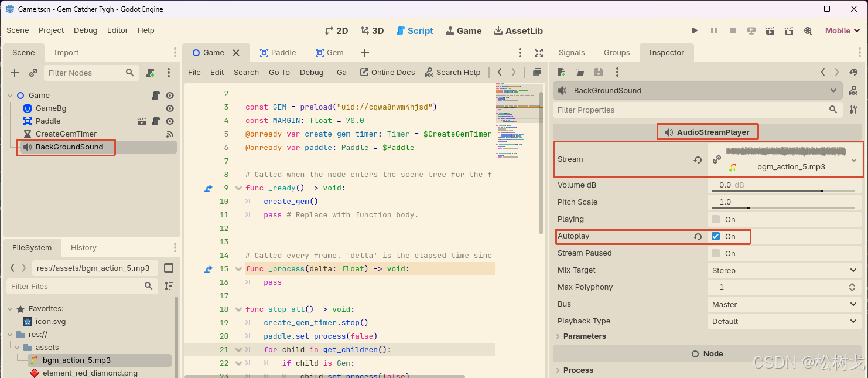Open the Bus Master dropdown

785,304
